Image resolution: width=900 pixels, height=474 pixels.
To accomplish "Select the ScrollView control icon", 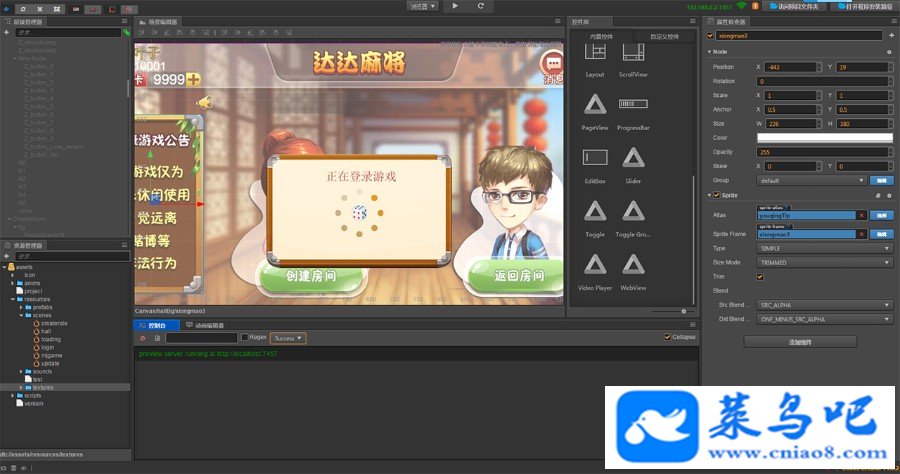I will pyautogui.click(x=633, y=52).
